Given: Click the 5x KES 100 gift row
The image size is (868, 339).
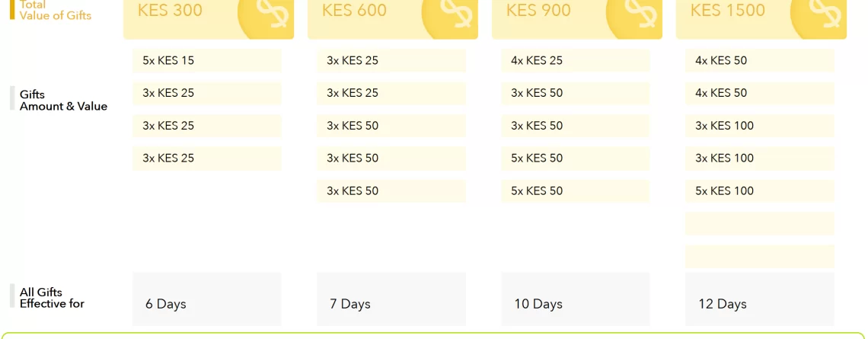Looking at the screenshot, I should click(760, 191).
